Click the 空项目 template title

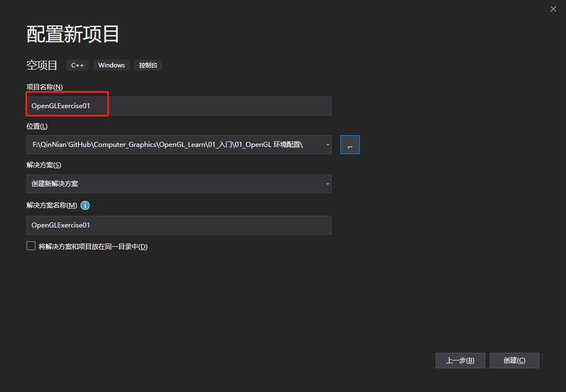click(x=42, y=65)
